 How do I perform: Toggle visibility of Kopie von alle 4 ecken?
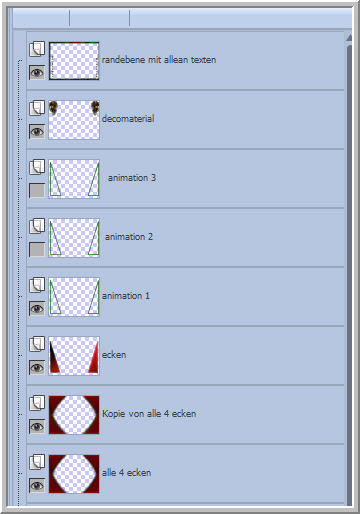[37, 427]
